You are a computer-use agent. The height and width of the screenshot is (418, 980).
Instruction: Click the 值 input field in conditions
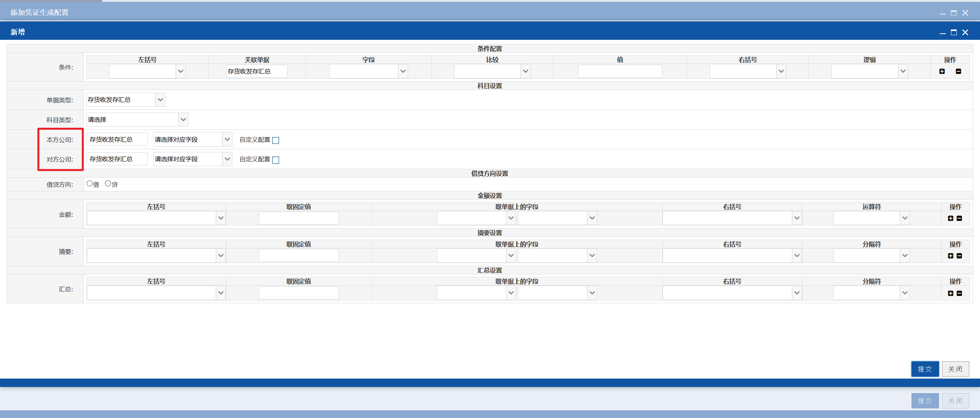(x=620, y=71)
